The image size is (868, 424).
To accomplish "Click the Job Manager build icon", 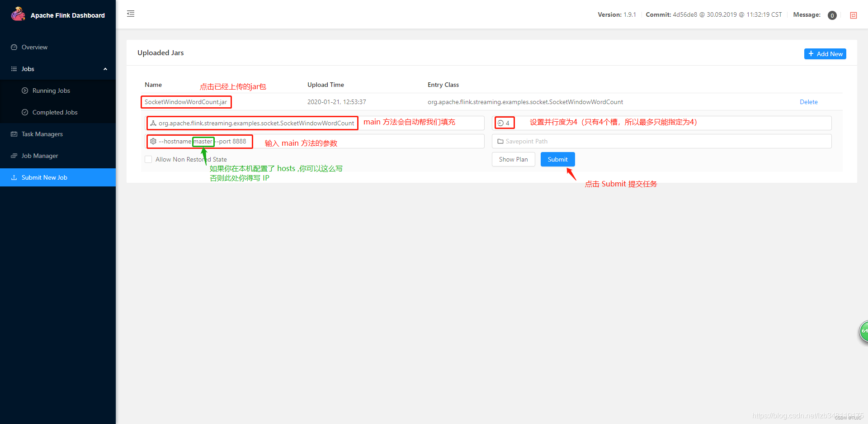I will (14, 156).
